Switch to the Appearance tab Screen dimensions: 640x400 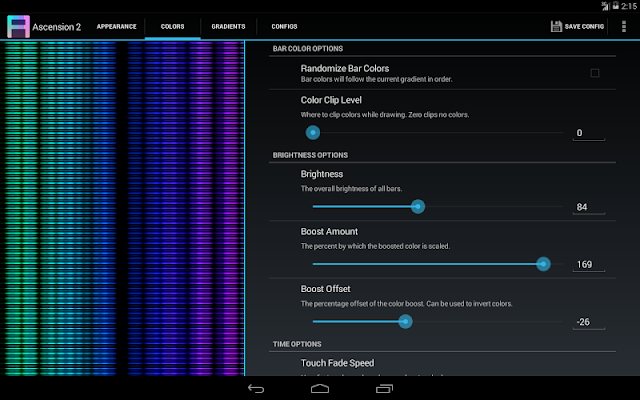point(116,27)
